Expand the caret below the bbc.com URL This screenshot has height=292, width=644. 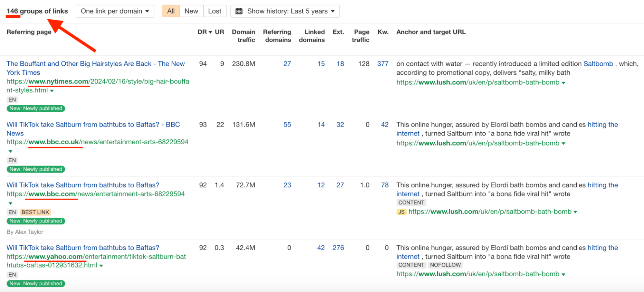[10, 203]
